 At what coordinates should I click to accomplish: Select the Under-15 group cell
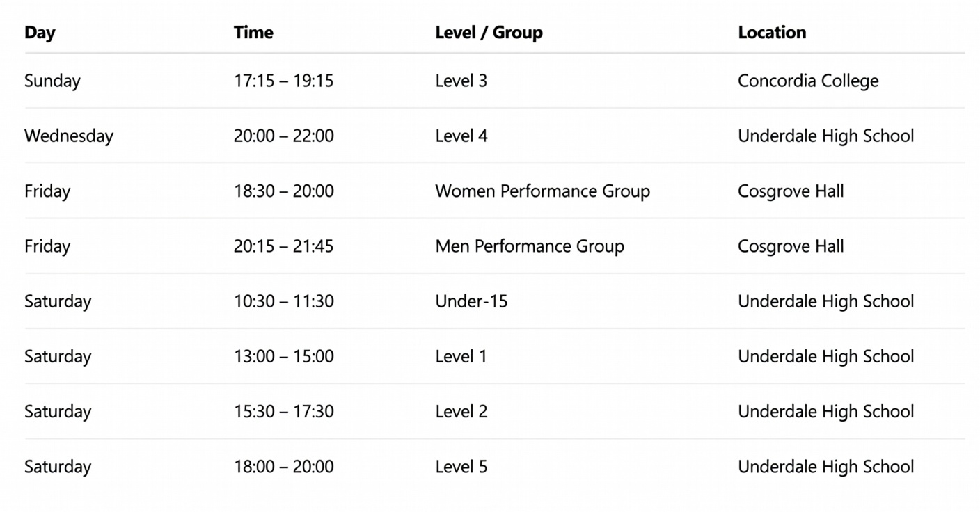click(x=471, y=301)
